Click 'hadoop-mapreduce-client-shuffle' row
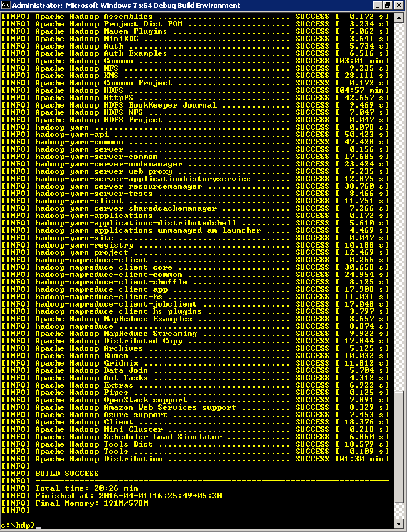407x532 pixels. [x=195, y=283]
